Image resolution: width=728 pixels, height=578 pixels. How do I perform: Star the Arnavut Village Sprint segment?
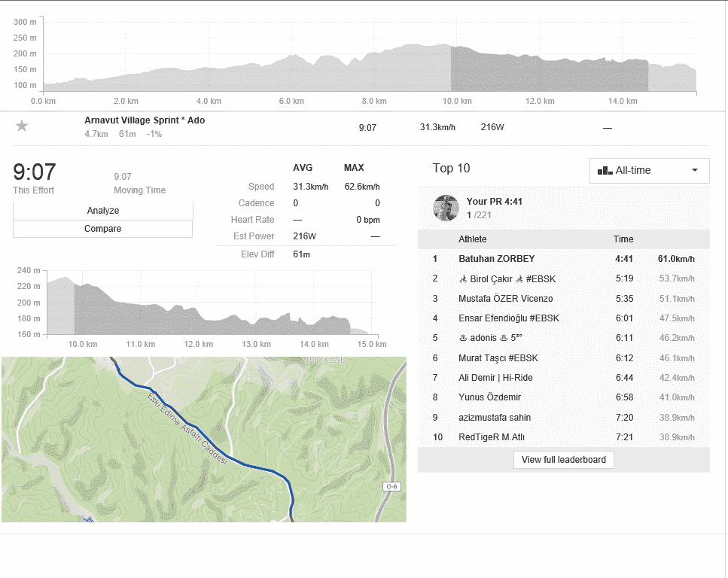[22, 126]
